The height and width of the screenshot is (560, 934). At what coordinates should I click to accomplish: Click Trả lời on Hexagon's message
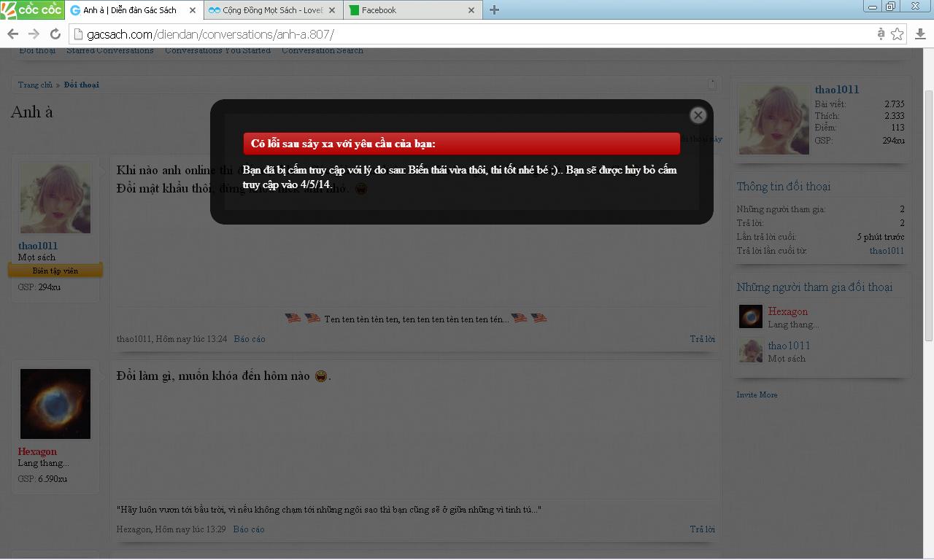[x=703, y=529]
